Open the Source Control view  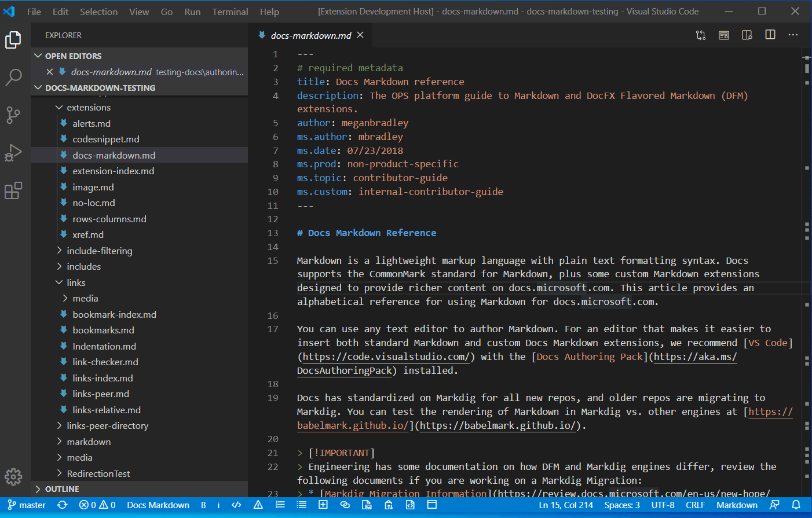click(x=13, y=115)
